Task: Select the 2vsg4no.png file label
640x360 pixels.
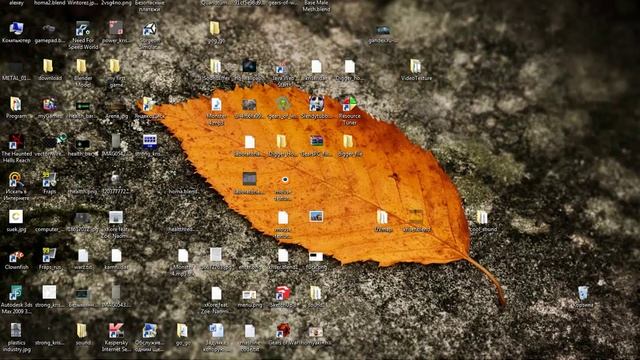Action: coord(116,2)
